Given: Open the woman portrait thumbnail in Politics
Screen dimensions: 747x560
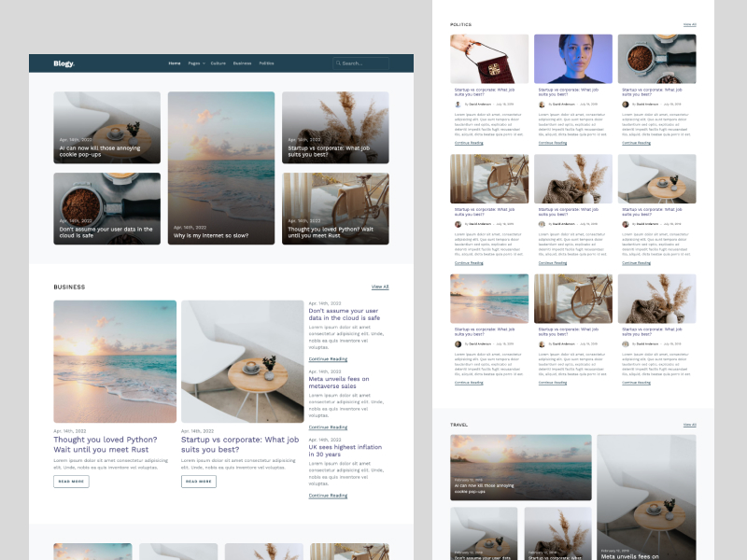Looking at the screenshot, I should coord(573,59).
